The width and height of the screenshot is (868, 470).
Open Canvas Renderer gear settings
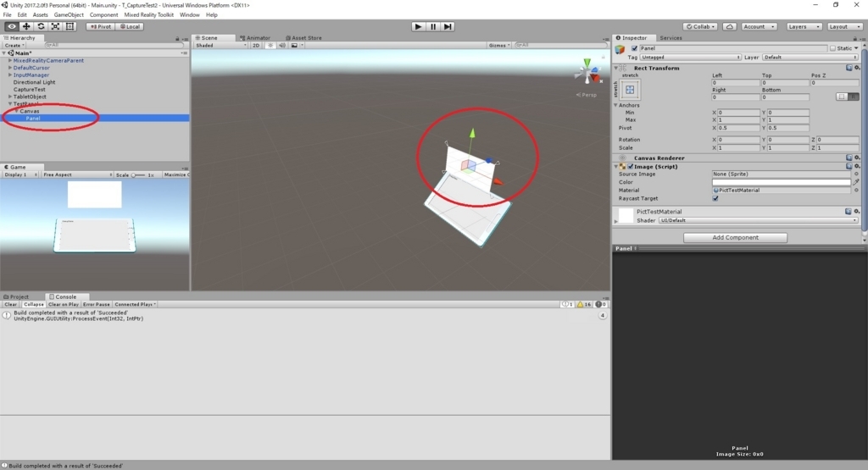(x=857, y=158)
